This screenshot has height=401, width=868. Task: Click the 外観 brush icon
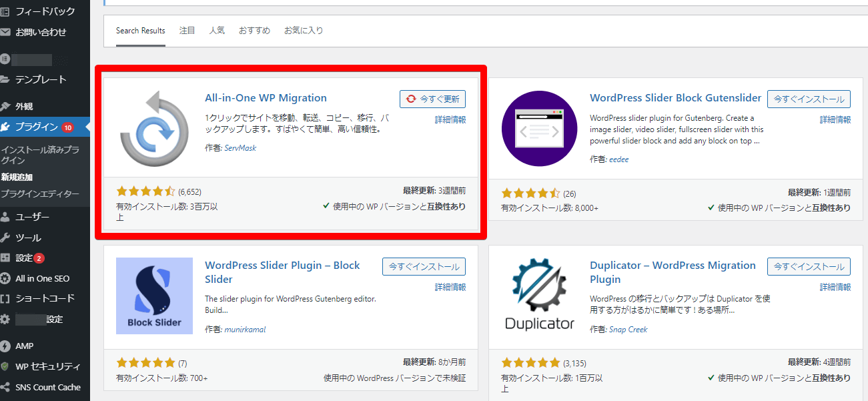pyautogui.click(x=5, y=106)
